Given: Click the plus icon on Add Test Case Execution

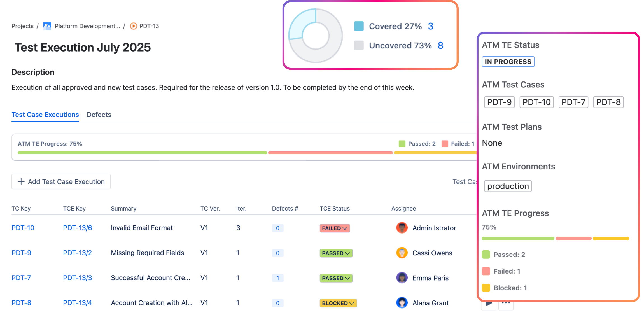Looking at the screenshot, I should 21,181.
